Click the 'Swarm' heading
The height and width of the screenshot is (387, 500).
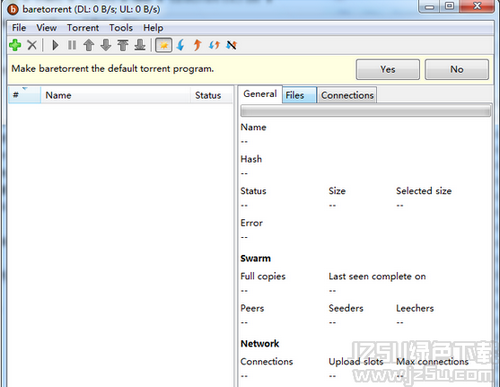click(256, 258)
